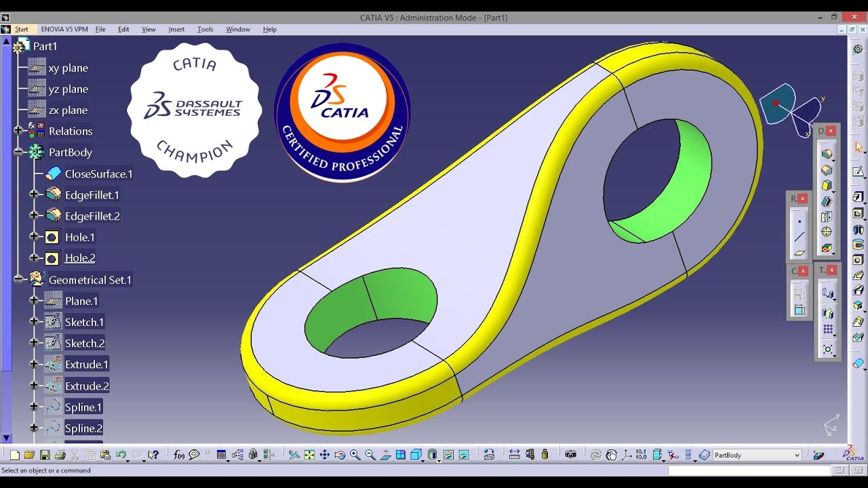
Task: Click the Open file folder icon
Action: 29,455
